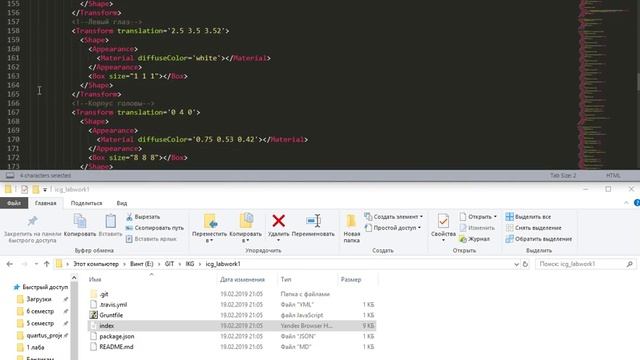
Task: Click IKG breadcrumb in address bar
Action: (x=190, y=264)
